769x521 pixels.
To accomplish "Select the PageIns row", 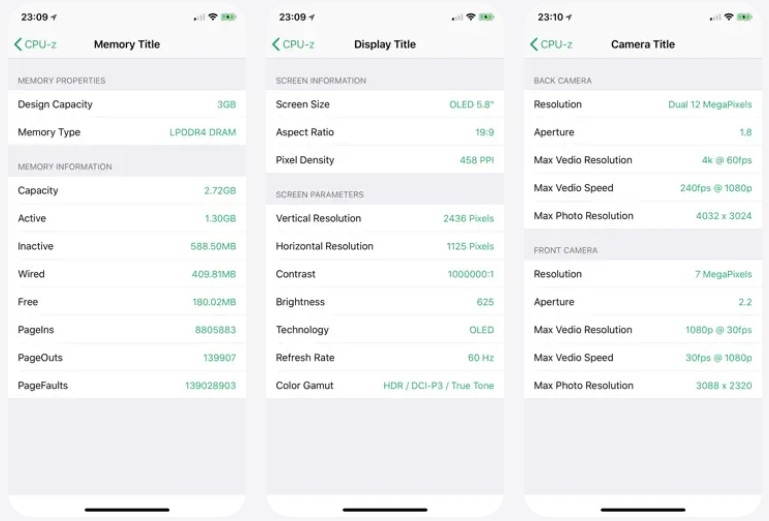I will [x=127, y=330].
